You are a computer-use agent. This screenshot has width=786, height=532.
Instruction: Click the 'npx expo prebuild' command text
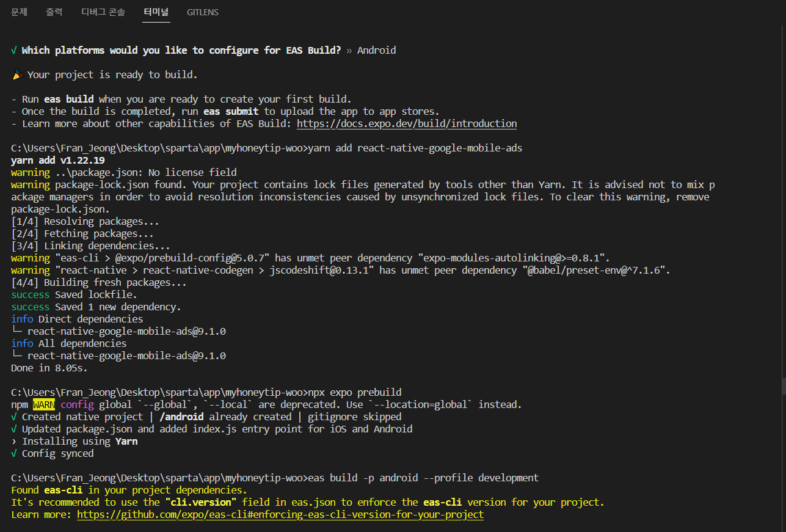355,392
